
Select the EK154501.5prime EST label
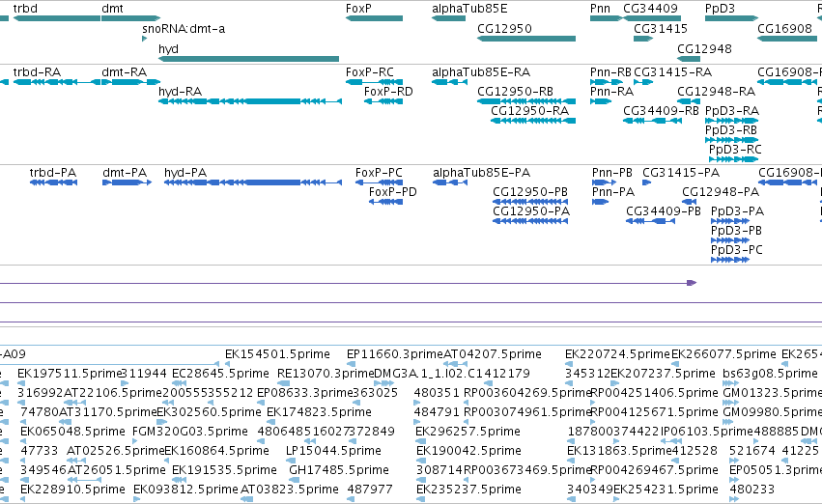tap(278, 354)
